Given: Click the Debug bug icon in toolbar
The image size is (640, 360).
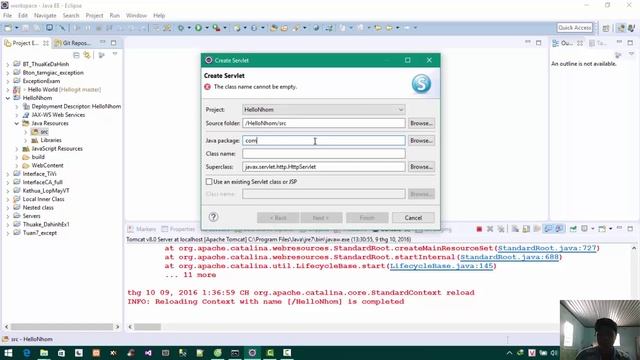Looking at the screenshot, I should coord(181,28).
